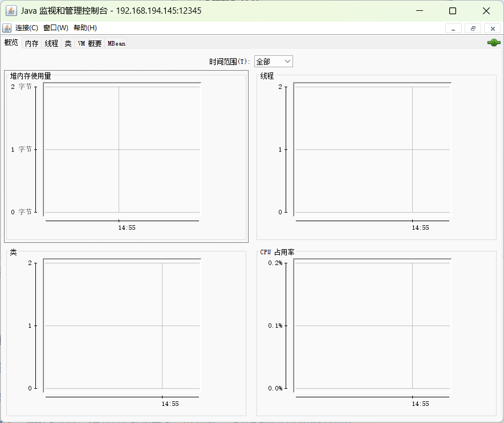The image size is (504, 423).
Task: Open the internal frame Java icon beside 连接(C)
Action: click(7, 28)
